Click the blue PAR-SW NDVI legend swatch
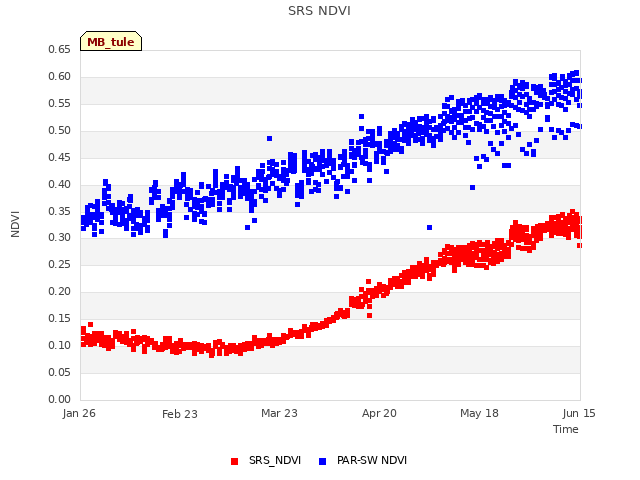 pos(322,461)
